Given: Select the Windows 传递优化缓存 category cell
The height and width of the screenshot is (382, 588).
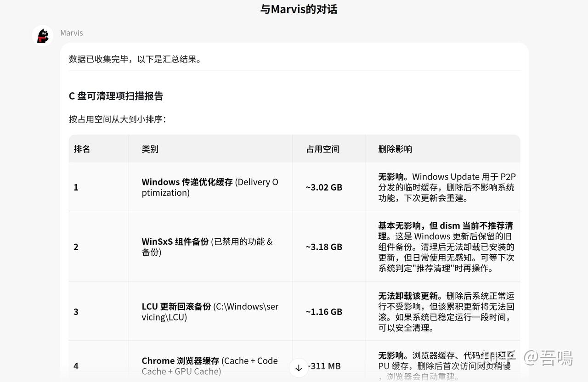Looking at the screenshot, I should coord(210,187).
